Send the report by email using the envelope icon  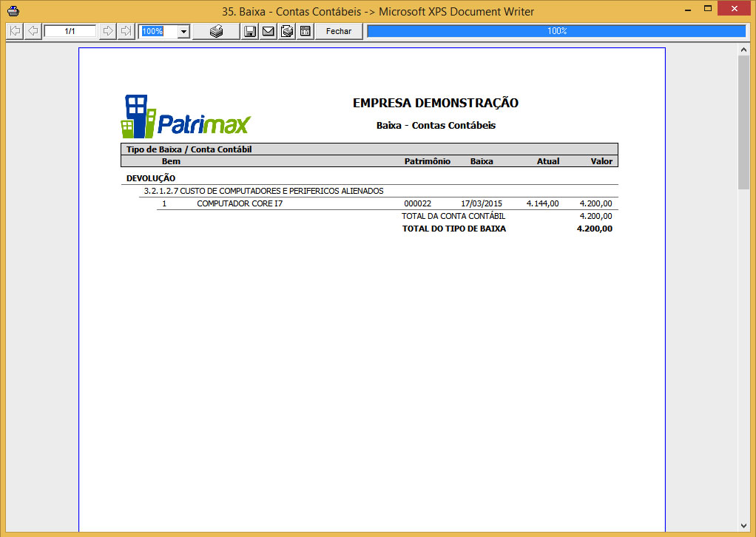click(268, 31)
